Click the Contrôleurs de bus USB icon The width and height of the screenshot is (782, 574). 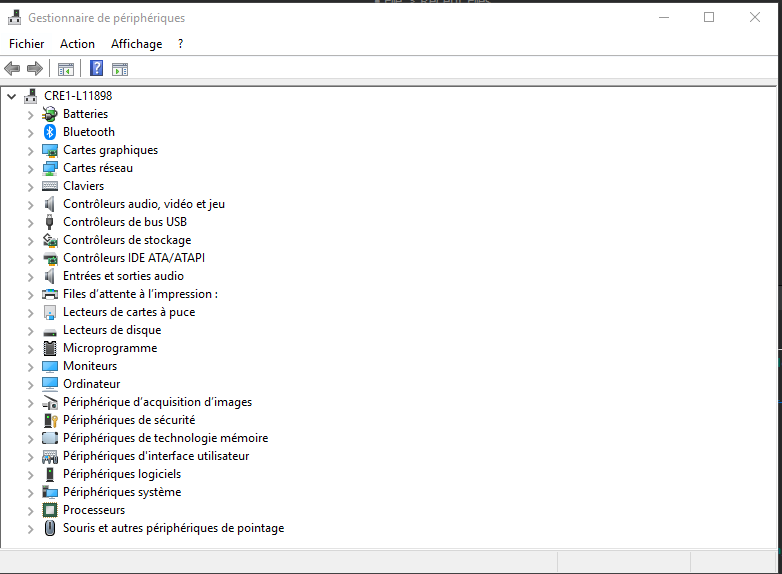pos(49,222)
